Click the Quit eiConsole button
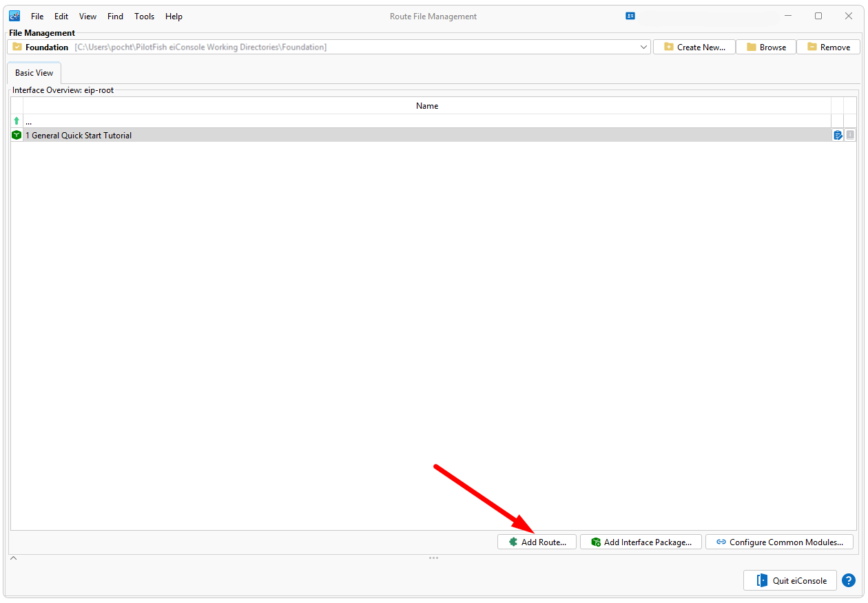Viewport: 868px width, 603px height. point(790,580)
